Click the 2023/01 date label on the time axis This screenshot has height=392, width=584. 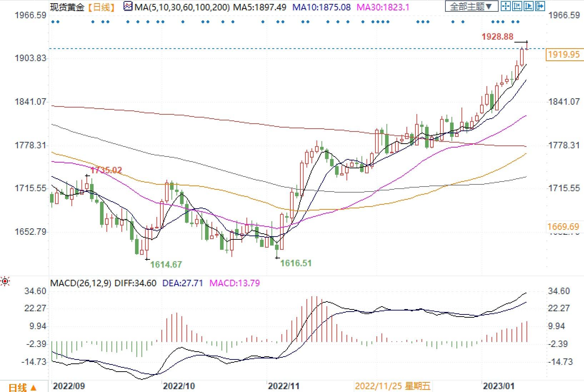[499, 386]
